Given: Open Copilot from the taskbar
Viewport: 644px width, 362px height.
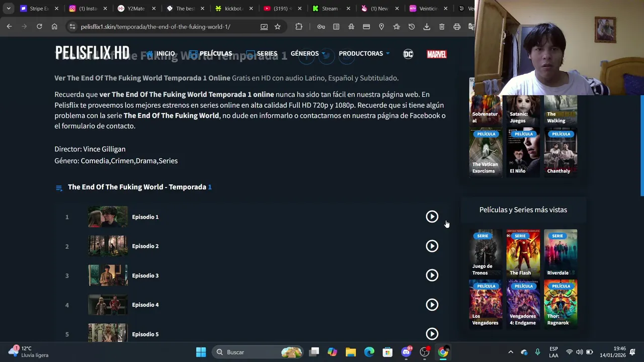Looking at the screenshot, I should coord(332,352).
